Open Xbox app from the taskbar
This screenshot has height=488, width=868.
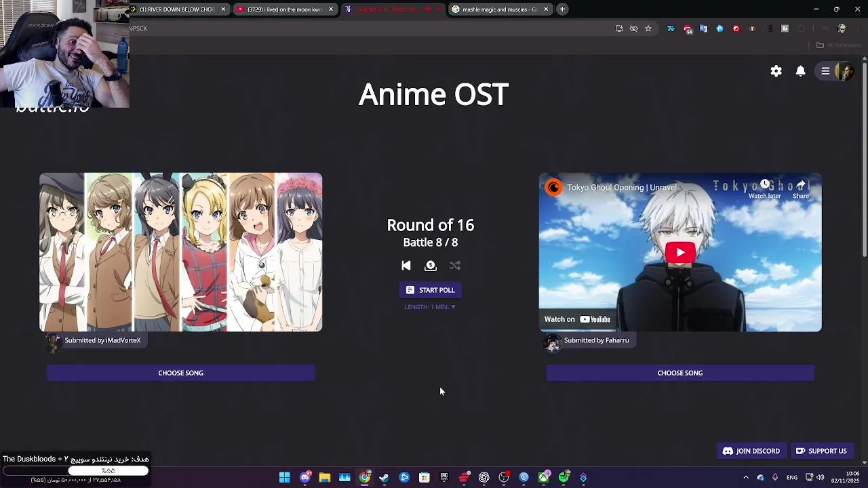click(544, 478)
